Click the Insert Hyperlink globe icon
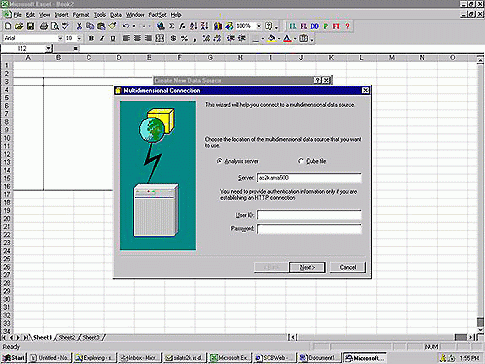485x364 pixels. 161,26
